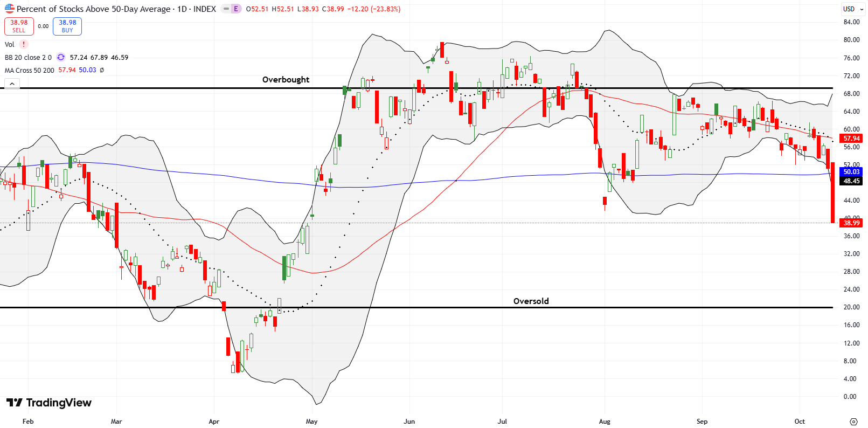Click the Bollinger Bands refresh icon

click(61, 57)
